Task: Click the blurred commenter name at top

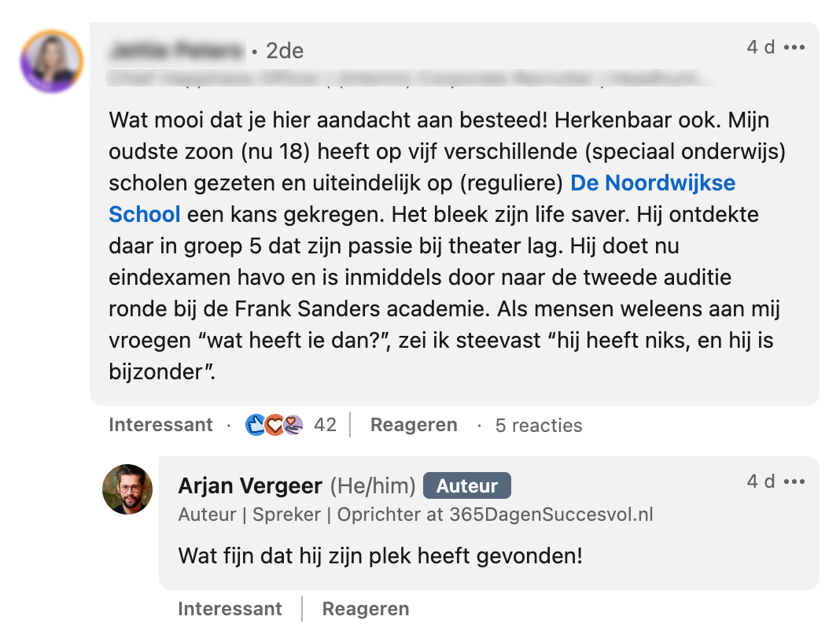Action: point(177,51)
